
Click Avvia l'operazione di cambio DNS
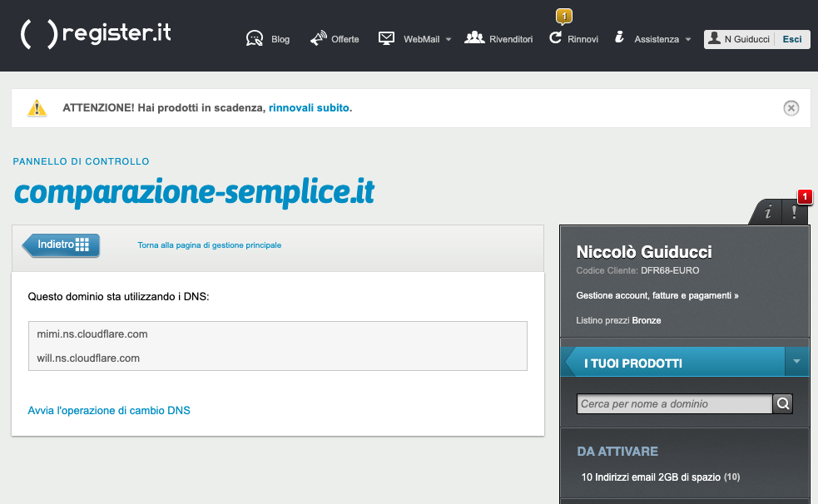(x=109, y=410)
